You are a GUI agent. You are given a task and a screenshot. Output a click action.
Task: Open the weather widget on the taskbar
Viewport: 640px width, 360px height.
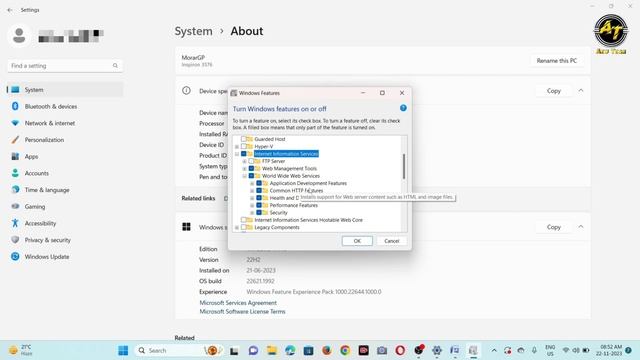pyautogui.click(x=20, y=350)
